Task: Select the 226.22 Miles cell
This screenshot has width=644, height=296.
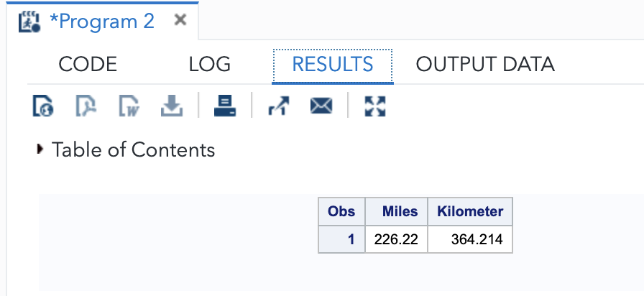Action: (396, 239)
